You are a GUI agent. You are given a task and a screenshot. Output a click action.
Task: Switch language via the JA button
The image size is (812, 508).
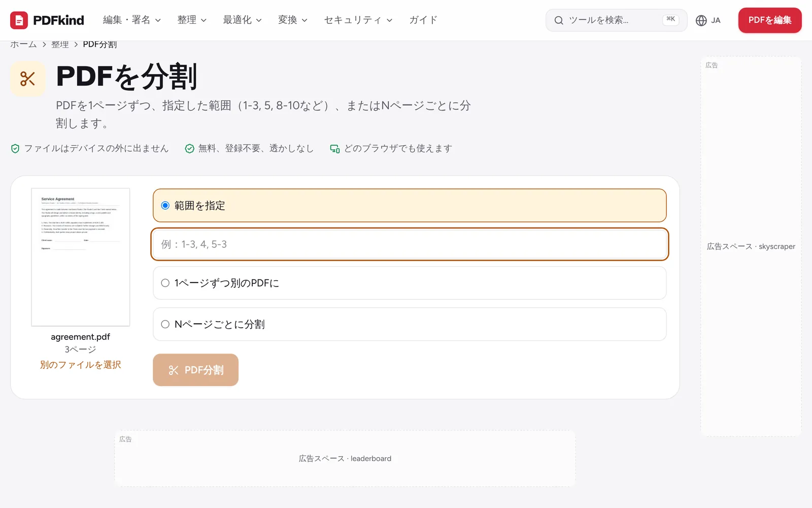(708, 20)
